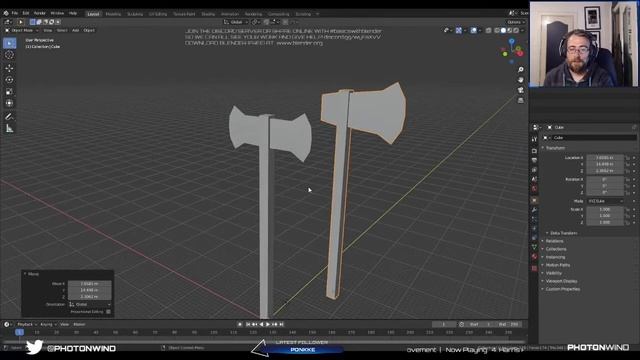The image size is (640, 360).
Task: Open viewport Options dropdown
Action: [516, 22]
